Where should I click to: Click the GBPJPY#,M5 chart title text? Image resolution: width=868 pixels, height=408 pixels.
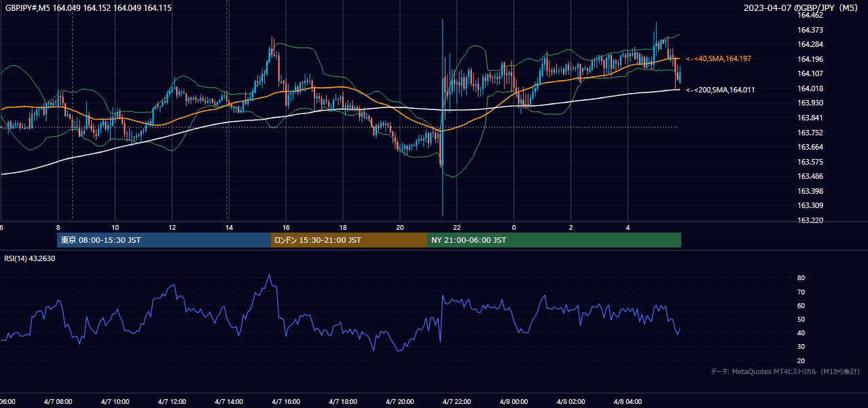(x=88, y=7)
